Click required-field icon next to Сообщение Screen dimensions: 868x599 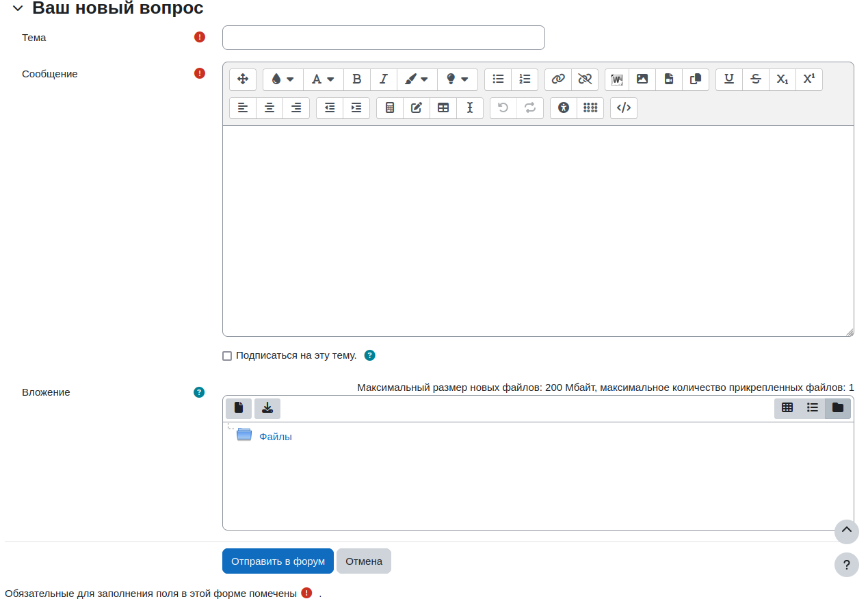click(200, 73)
